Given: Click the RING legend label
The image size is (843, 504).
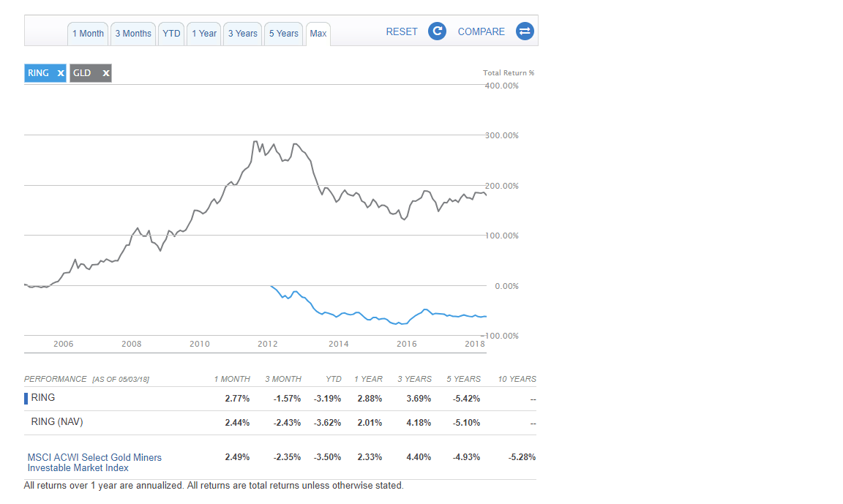Looking at the screenshot, I should (x=38, y=73).
